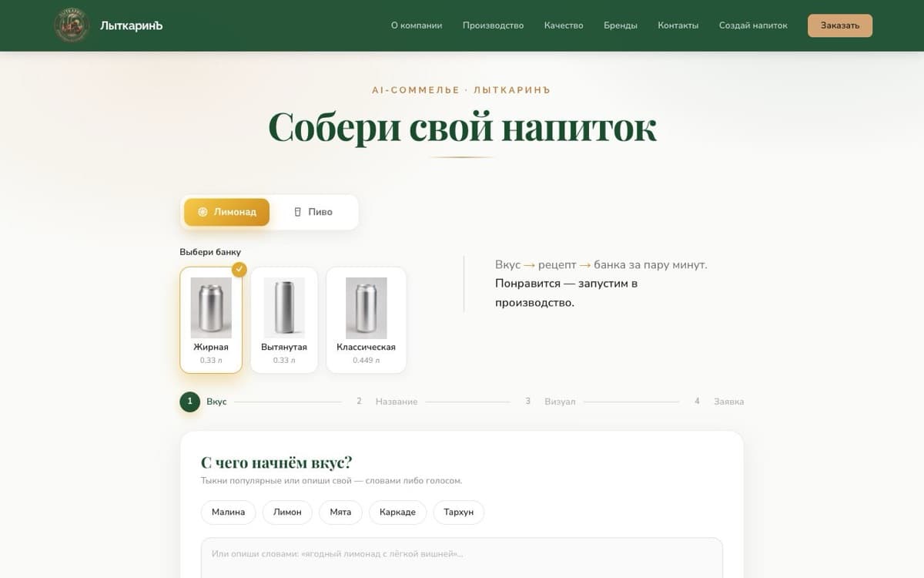This screenshot has width=924, height=578.
Task: Click the flavor description text field
Action: pos(462,558)
